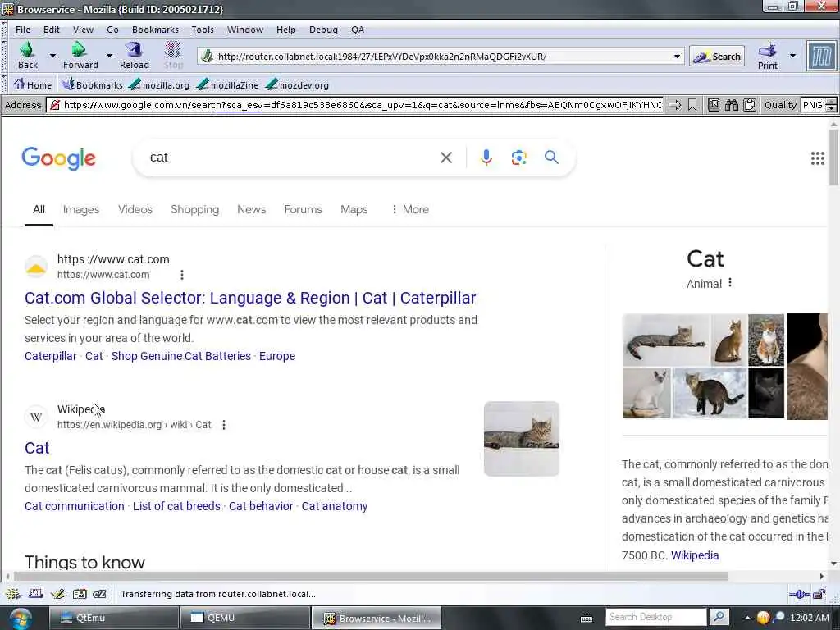Start Google voice search microphone
The width and height of the screenshot is (840, 630).
486,157
